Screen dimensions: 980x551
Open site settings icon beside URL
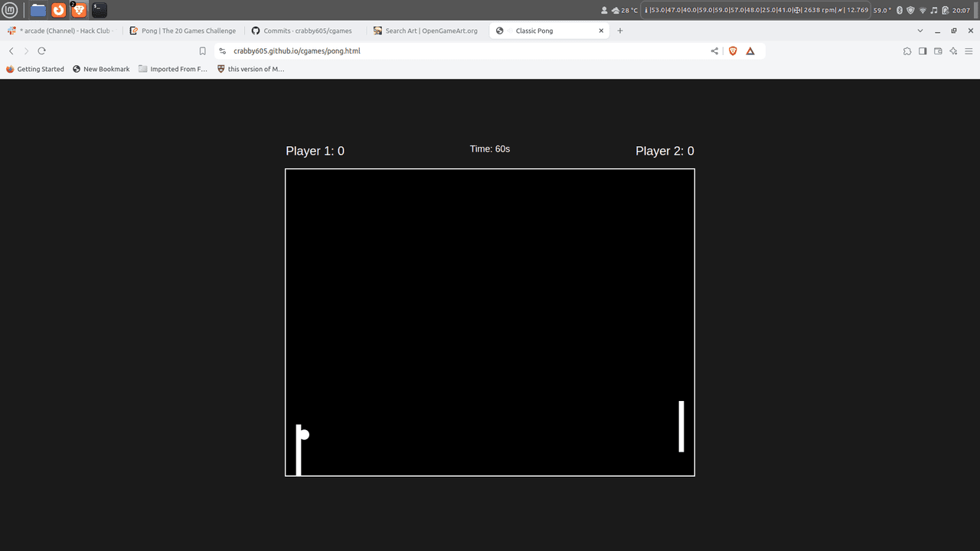[x=222, y=51]
